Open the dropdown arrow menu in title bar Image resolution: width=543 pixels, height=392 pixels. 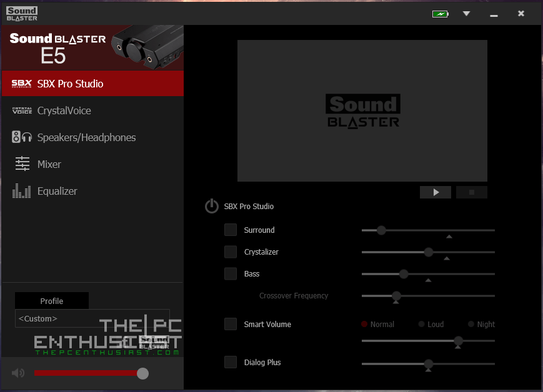pyautogui.click(x=467, y=14)
